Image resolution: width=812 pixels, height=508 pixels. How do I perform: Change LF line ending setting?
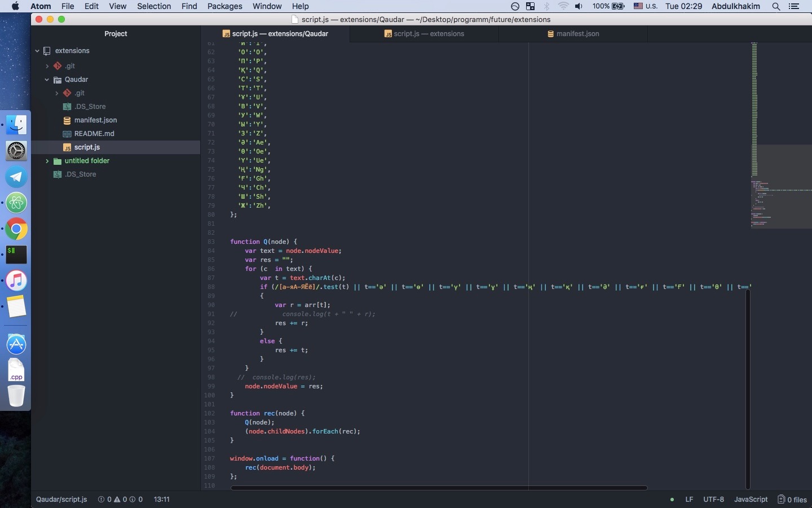689,500
